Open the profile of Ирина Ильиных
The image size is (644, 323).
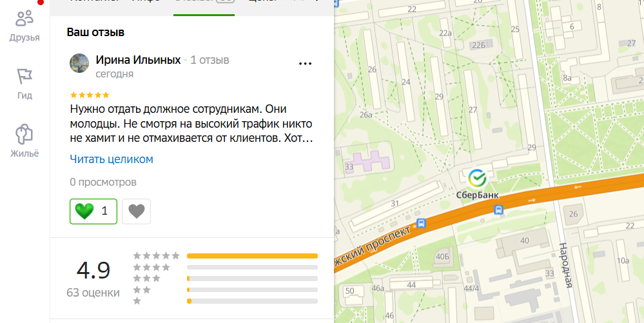point(138,60)
